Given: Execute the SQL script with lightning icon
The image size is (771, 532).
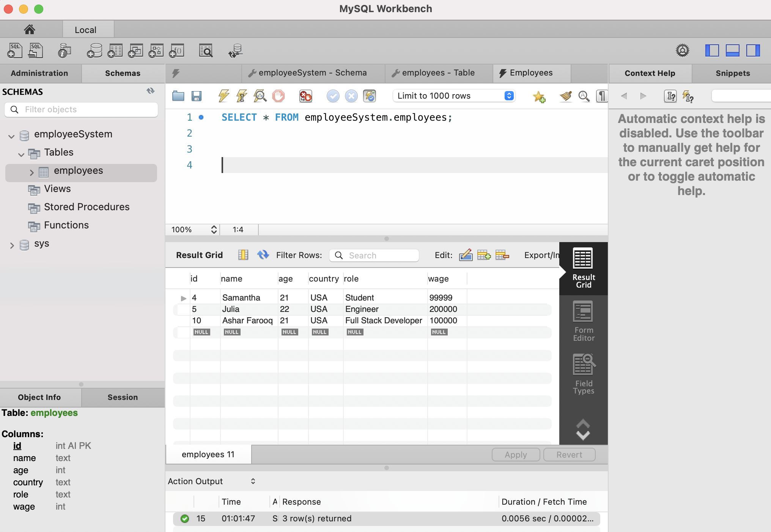Looking at the screenshot, I should (223, 96).
